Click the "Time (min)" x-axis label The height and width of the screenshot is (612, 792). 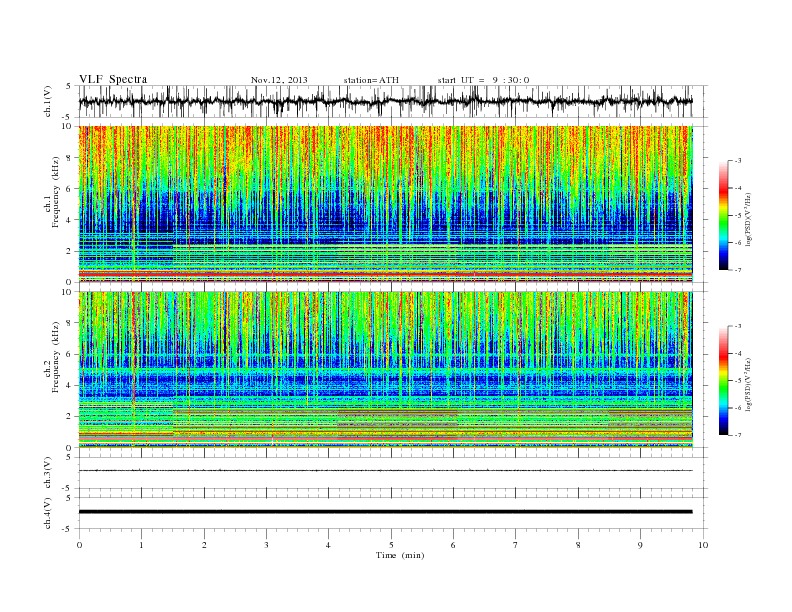point(400,555)
